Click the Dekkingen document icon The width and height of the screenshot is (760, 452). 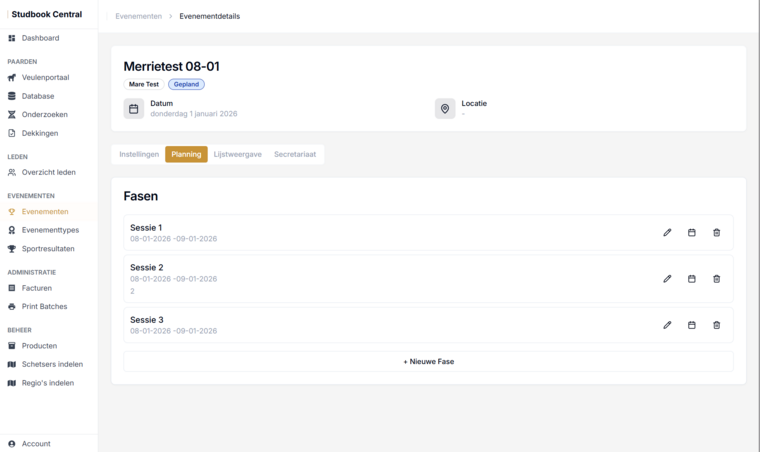(x=12, y=133)
